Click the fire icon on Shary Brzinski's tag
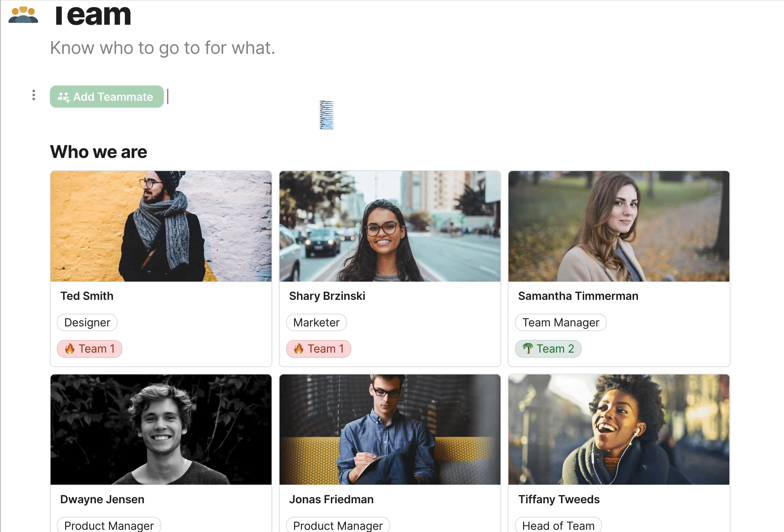Viewport: 784px width, 532px height. pyautogui.click(x=298, y=349)
